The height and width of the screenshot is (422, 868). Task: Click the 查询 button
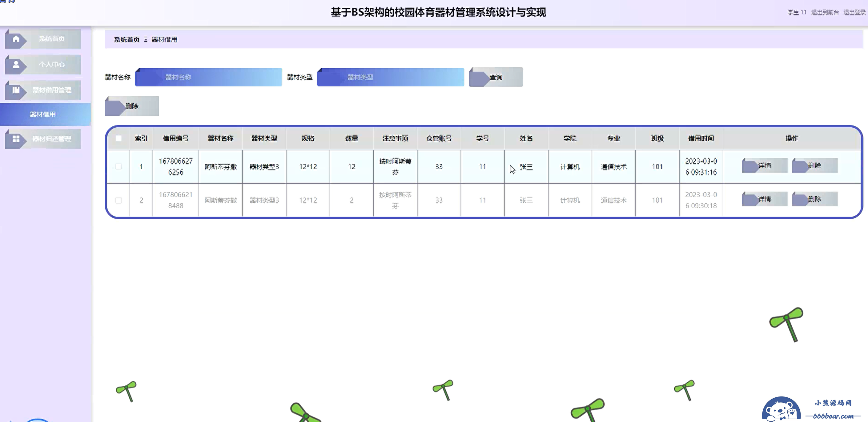pyautogui.click(x=496, y=77)
